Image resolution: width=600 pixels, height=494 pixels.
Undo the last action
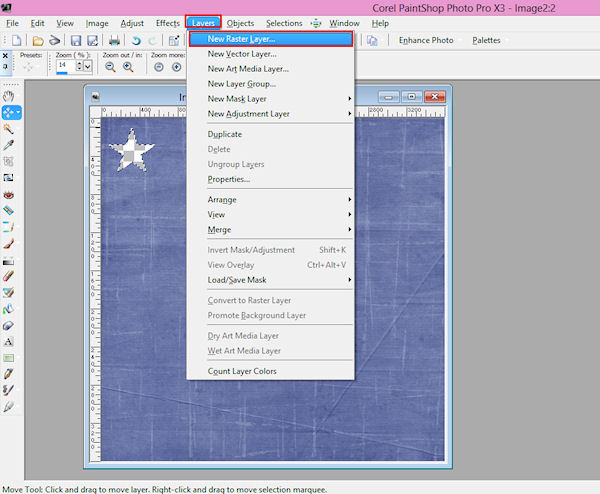(136, 41)
